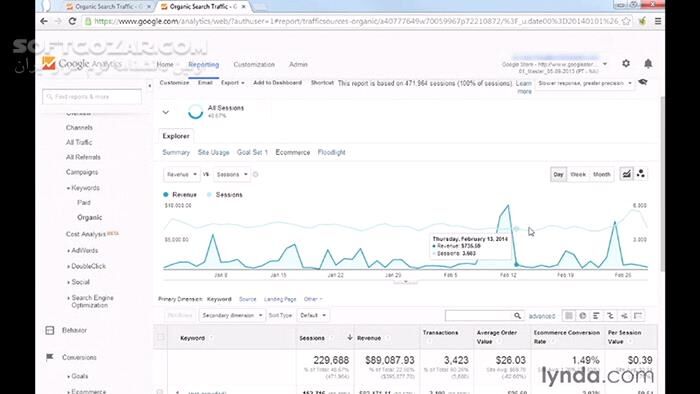Select the comparison view icon

pyautogui.click(x=610, y=315)
